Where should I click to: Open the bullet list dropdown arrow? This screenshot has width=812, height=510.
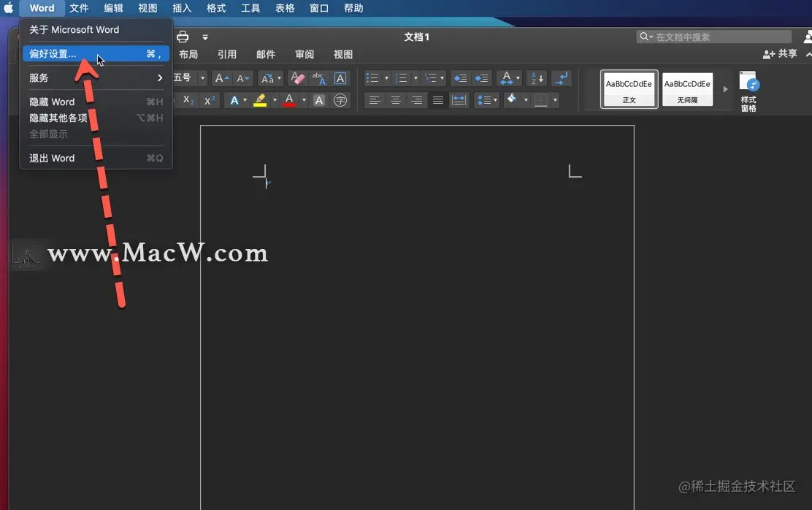(386, 78)
